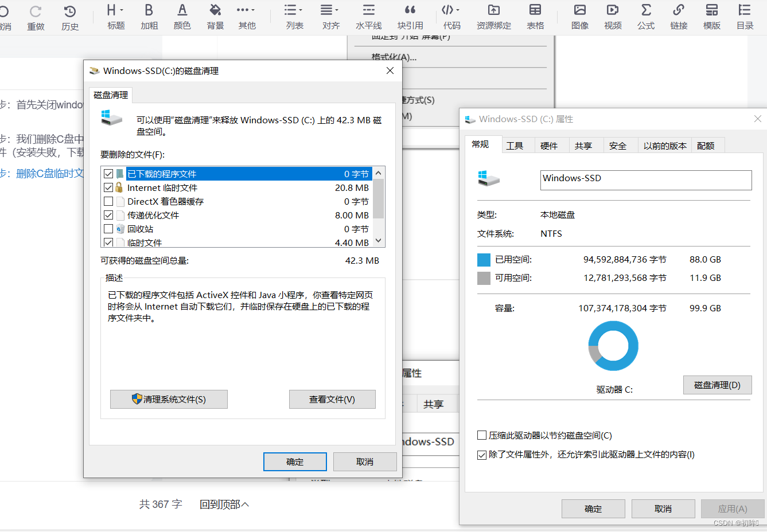Select the 已下载的程序文件 list row

237,174
